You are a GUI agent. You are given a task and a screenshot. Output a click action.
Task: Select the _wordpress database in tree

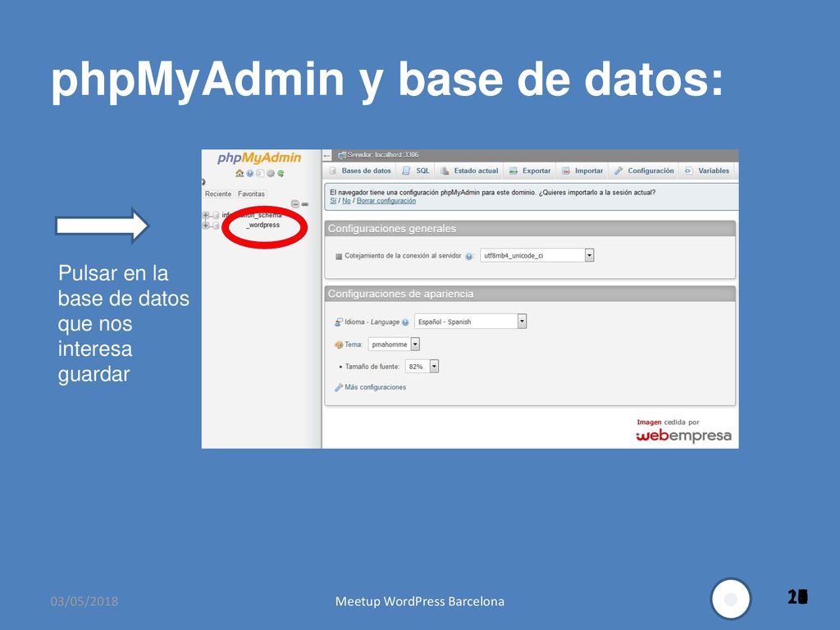[x=263, y=225]
